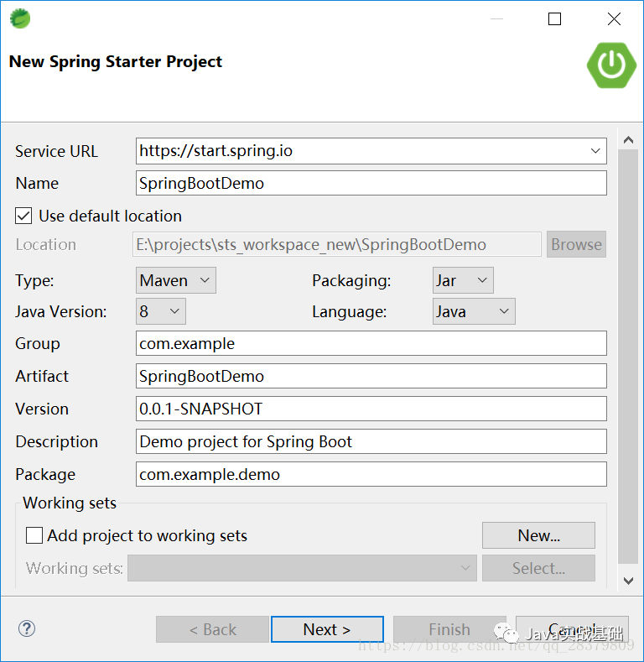Open the disabled Working sets combo box
The height and width of the screenshot is (662, 644).
pyautogui.click(x=302, y=568)
